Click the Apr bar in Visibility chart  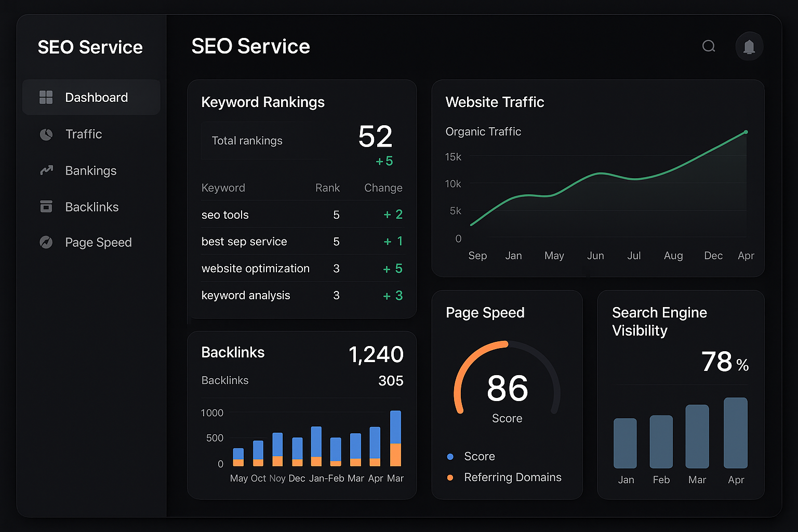(735, 433)
